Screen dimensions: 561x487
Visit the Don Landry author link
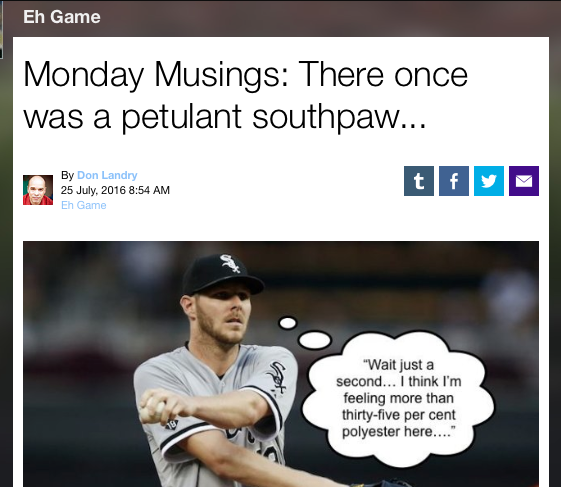coord(107,175)
